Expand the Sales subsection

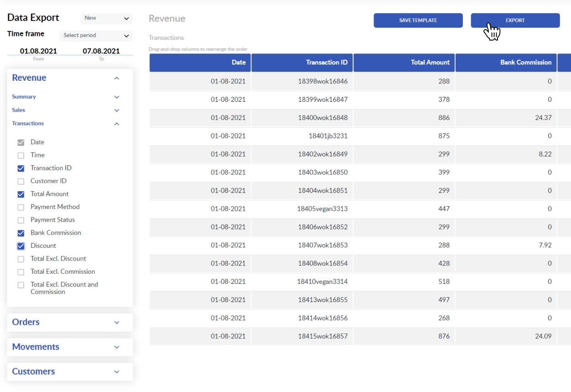(x=117, y=110)
